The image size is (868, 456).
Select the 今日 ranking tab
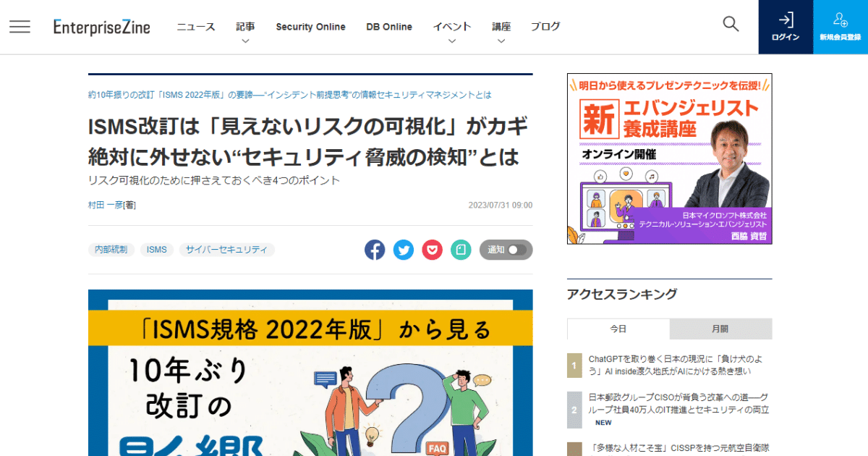tap(618, 329)
